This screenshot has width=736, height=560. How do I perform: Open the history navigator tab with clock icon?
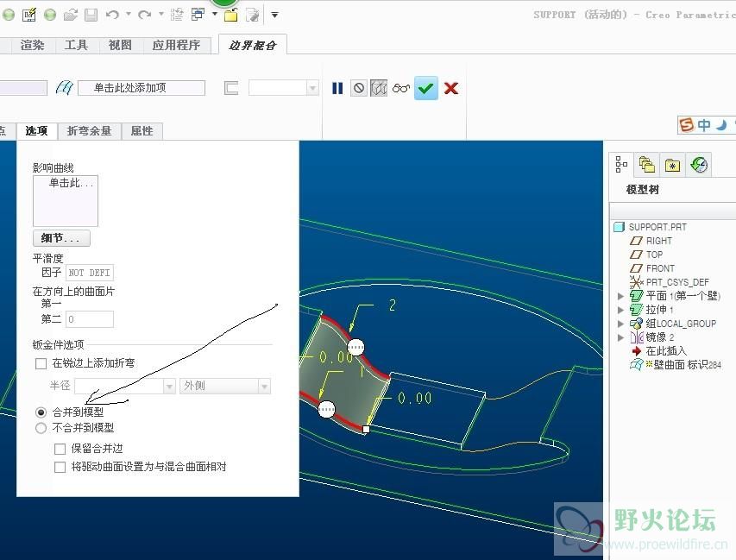(699, 165)
